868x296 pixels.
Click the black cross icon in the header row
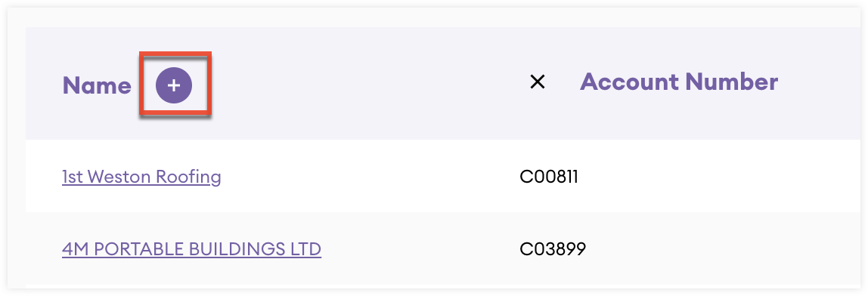[x=538, y=82]
